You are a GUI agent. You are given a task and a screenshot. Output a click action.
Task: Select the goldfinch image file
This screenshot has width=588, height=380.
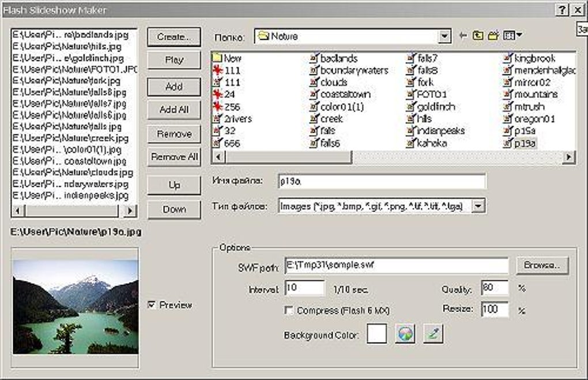(x=431, y=107)
